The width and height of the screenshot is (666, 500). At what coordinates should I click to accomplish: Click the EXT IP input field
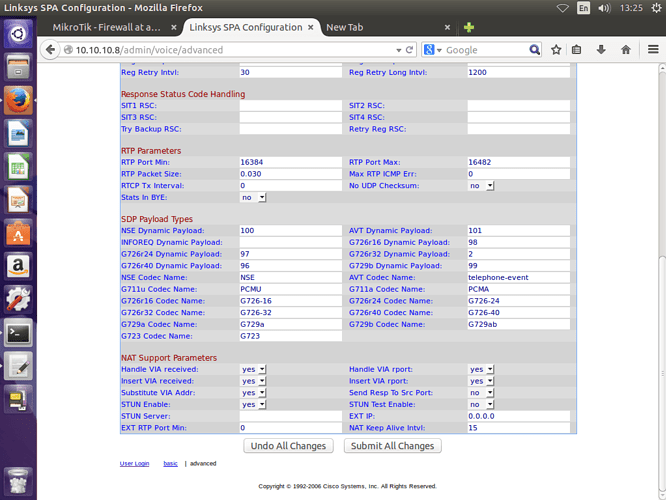[519, 416]
